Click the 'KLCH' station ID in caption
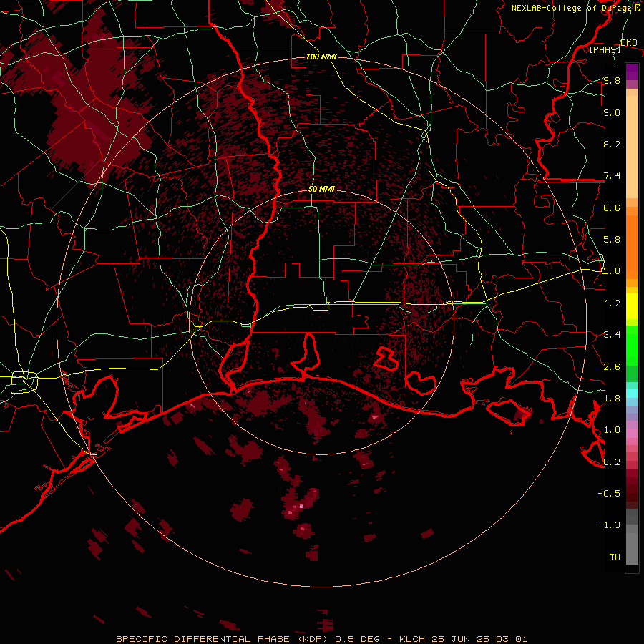This screenshot has width=644, height=644. (414, 639)
